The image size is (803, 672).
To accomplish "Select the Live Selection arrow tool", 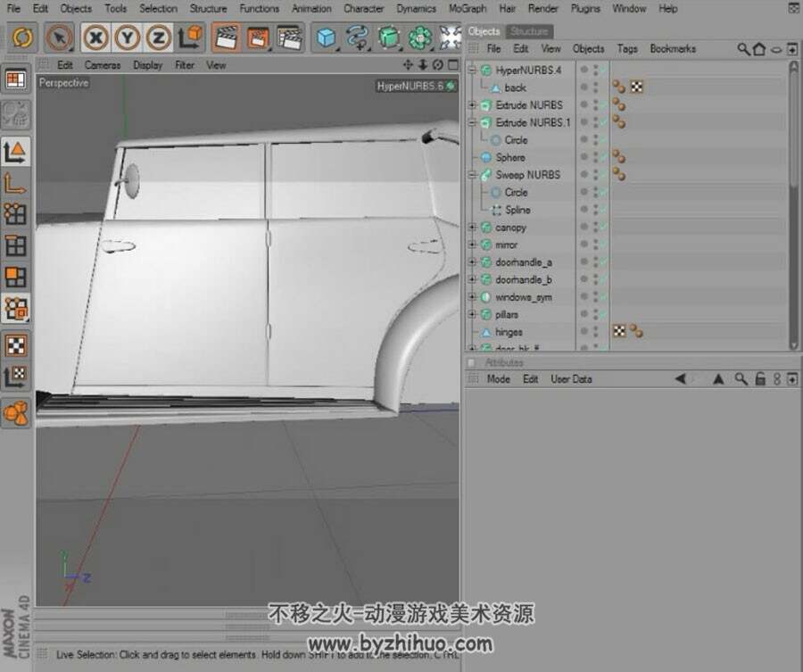I will click(x=60, y=37).
